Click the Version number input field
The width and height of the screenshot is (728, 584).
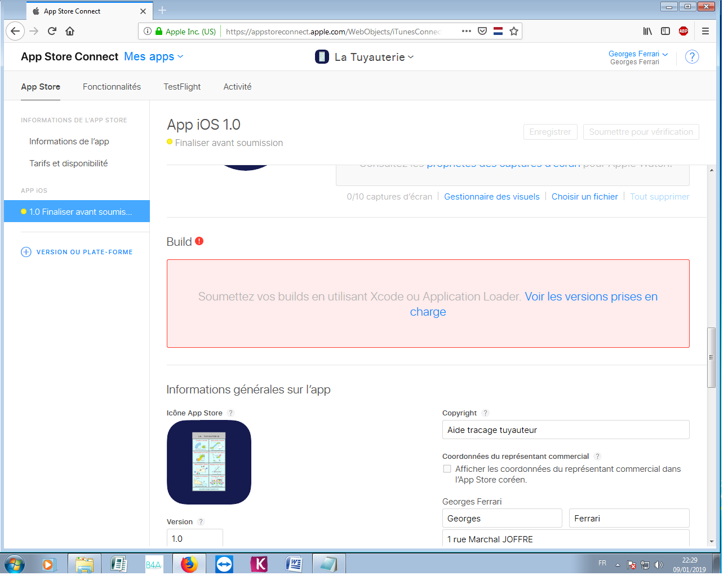pos(195,538)
